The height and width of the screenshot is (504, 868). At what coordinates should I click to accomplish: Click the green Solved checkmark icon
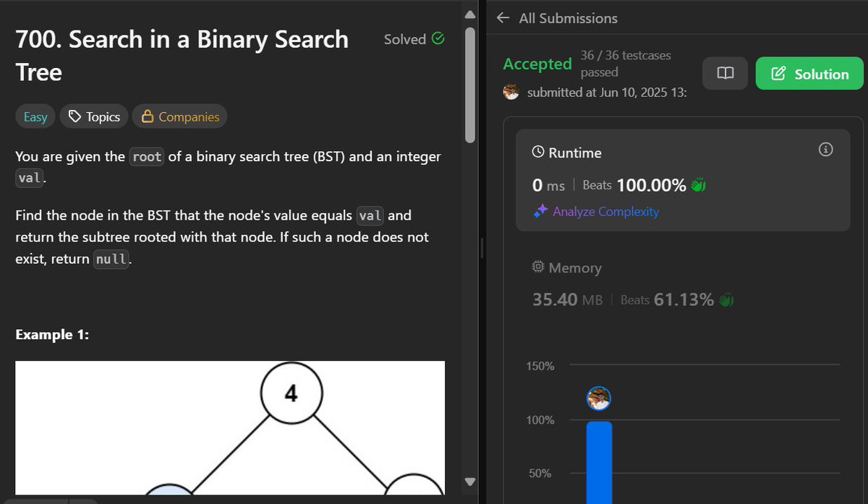coord(438,39)
